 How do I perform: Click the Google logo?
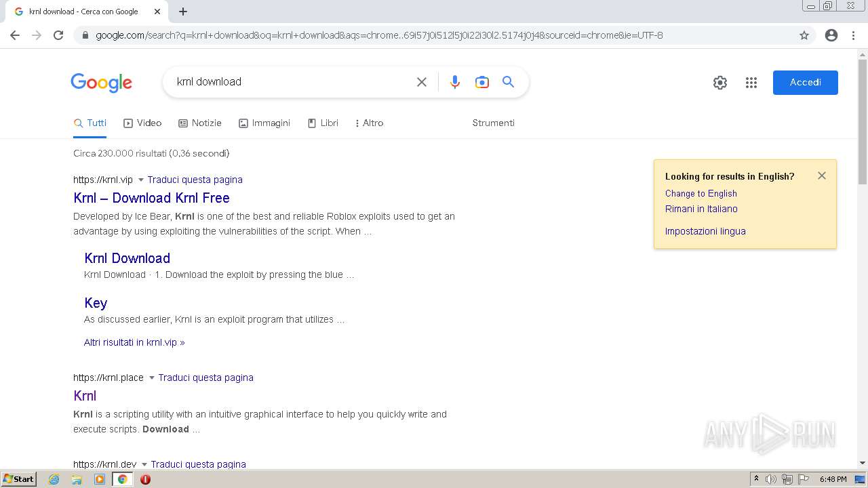point(101,83)
